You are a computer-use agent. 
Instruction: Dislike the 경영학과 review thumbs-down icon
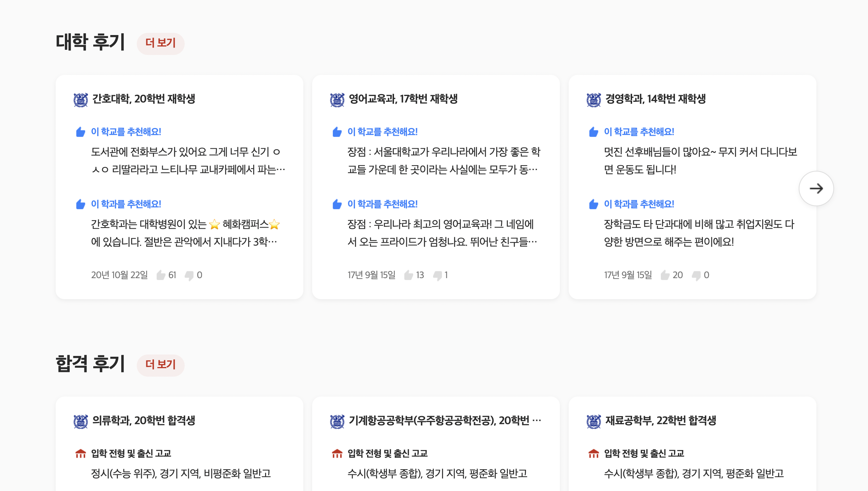tap(696, 276)
